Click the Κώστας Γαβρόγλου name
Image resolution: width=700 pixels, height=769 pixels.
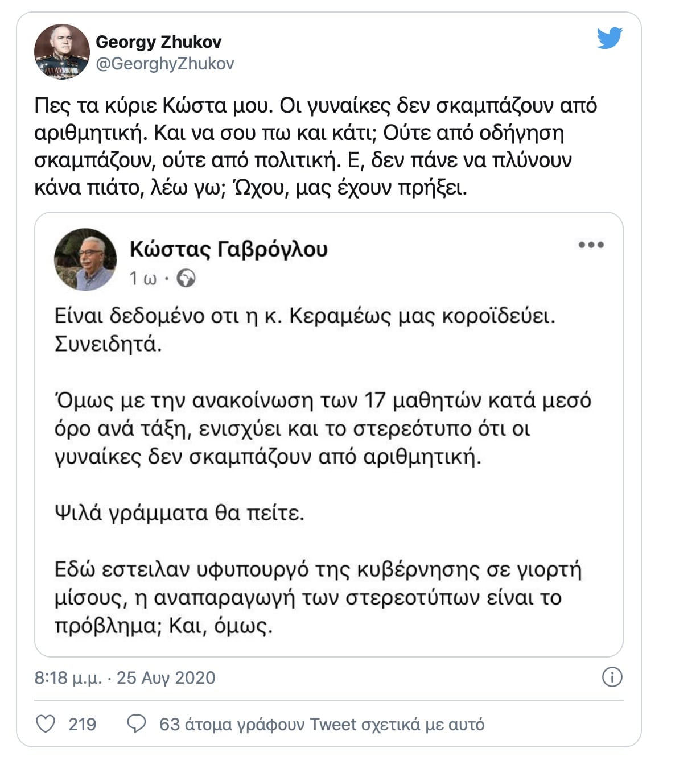click(229, 249)
